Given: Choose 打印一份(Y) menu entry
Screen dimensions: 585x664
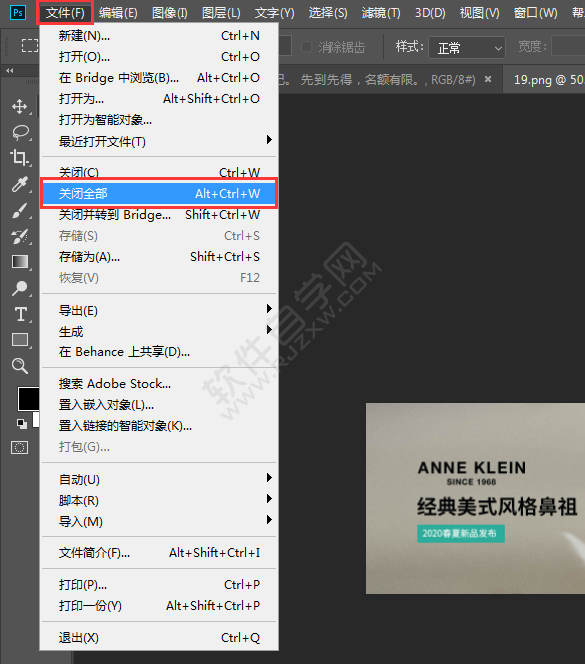Looking at the screenshot, I should click(x=159, y=606).
